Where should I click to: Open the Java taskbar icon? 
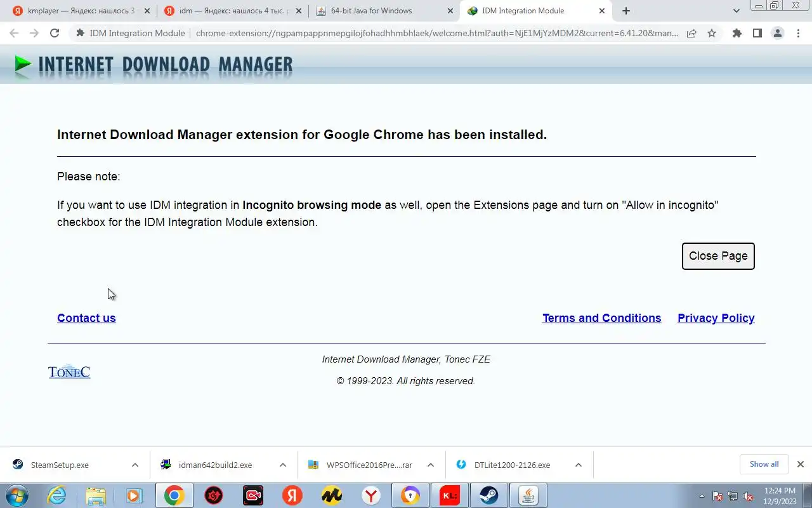click(528, 495)
